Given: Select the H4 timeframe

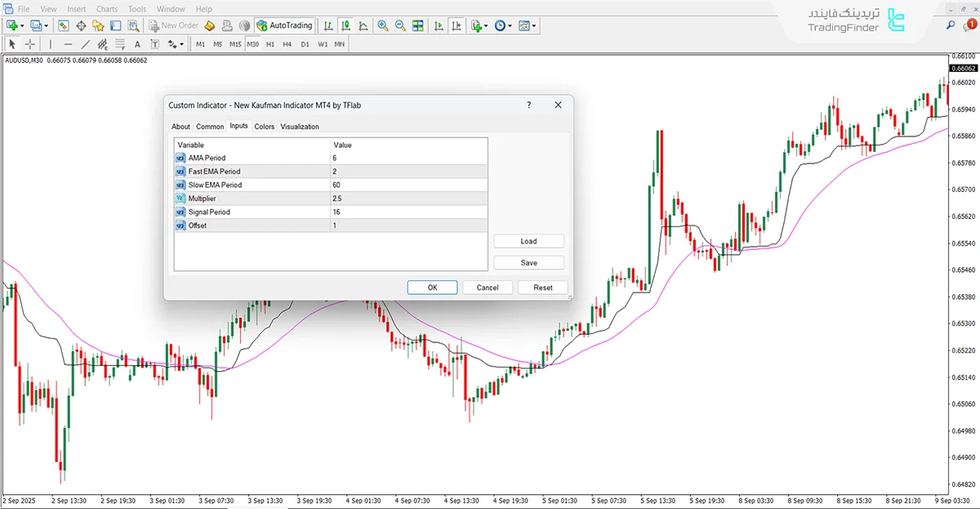Looking at the screenshot, I should click(x=287, y=44).
